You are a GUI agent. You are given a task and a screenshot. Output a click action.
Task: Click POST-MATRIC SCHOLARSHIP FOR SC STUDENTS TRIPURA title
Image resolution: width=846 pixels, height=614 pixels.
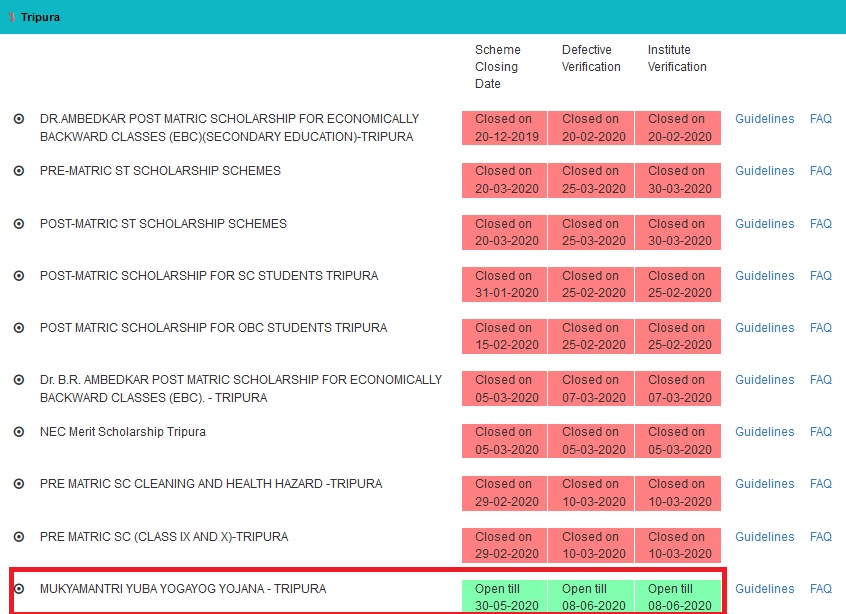tap(209, 276)
